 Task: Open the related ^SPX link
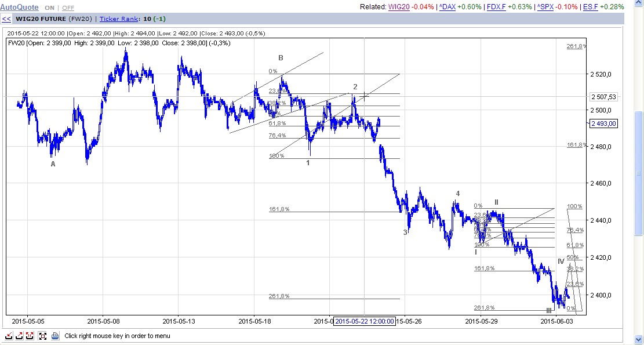click(x=545, y=7)
